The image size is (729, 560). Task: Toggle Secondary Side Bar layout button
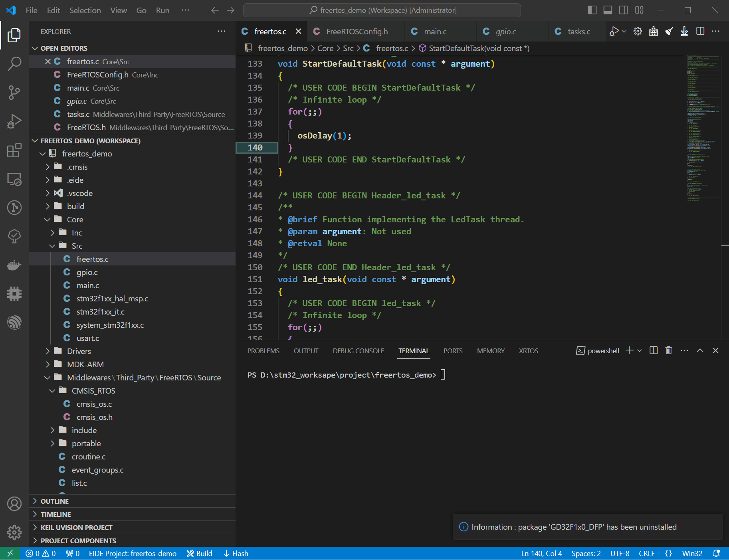click(623, 10)
